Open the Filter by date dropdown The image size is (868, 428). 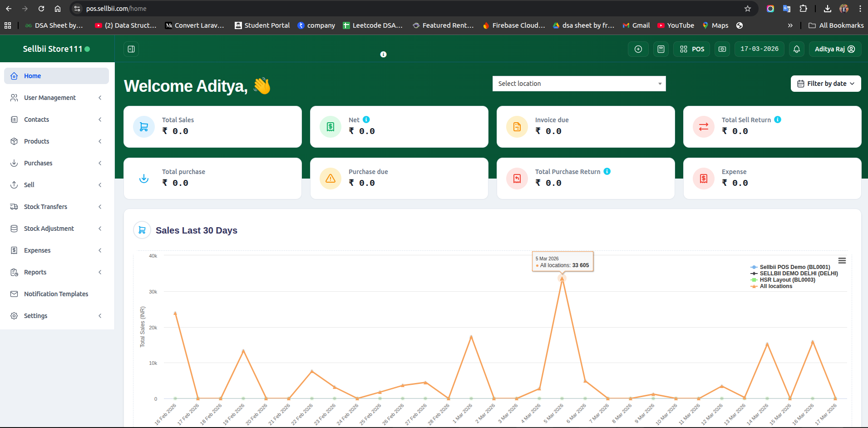coord(826,84)
